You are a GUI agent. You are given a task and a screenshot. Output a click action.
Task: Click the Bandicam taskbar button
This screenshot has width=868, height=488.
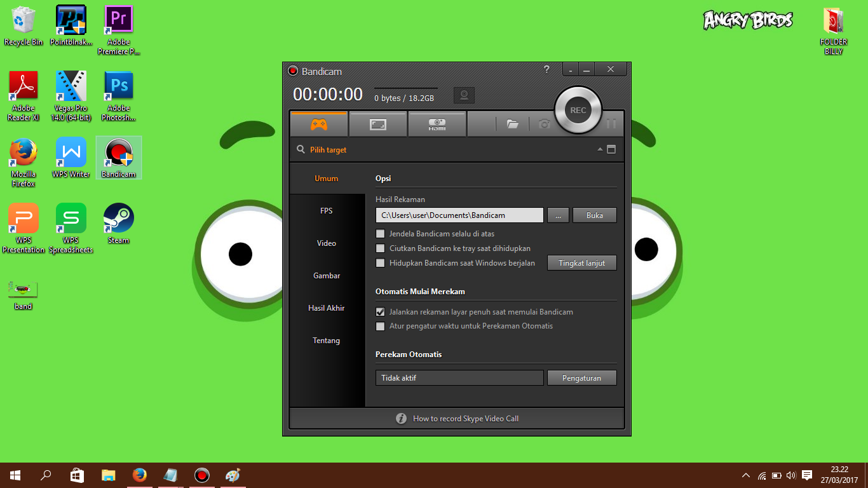click(x=201, y=475)
